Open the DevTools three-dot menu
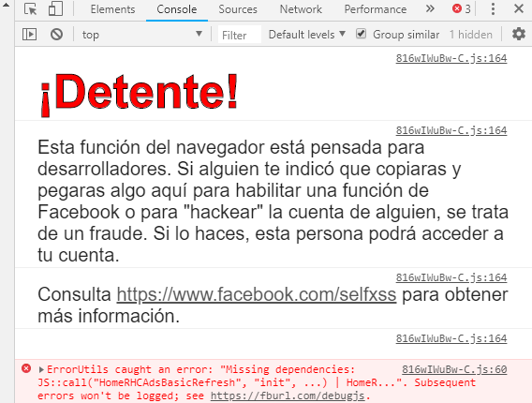The image size is (532, 403). pos(493,9)
